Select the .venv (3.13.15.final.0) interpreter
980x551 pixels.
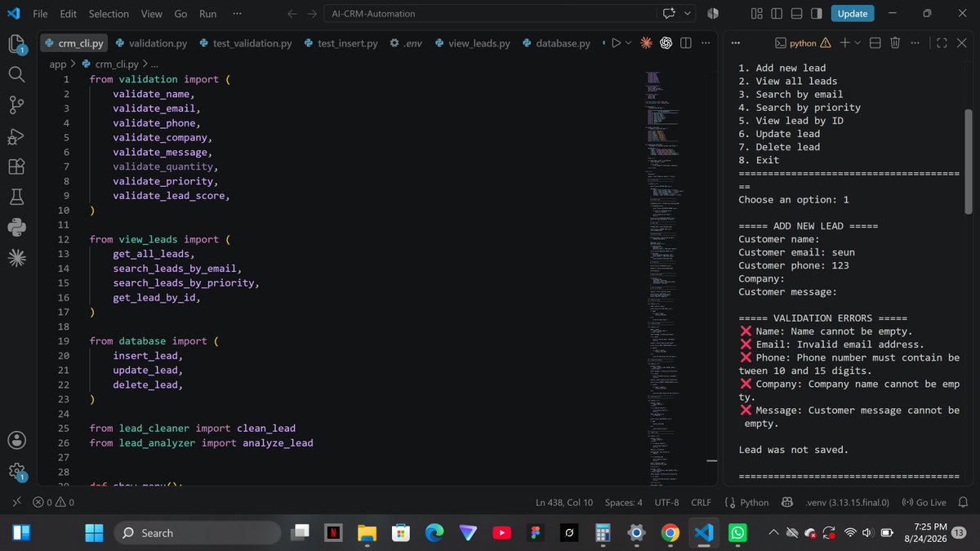tap(847, 503)
